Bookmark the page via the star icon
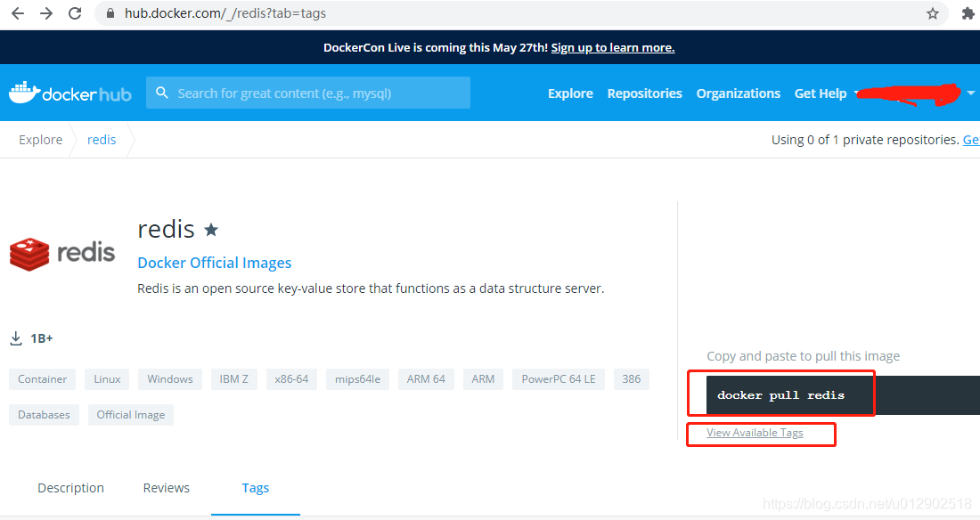 pyautogui.click(x=932, y=13)
